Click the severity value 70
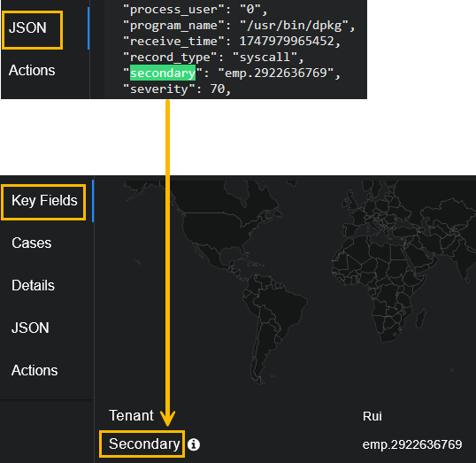The image size is (476, 463). click(x=218, y=89)
